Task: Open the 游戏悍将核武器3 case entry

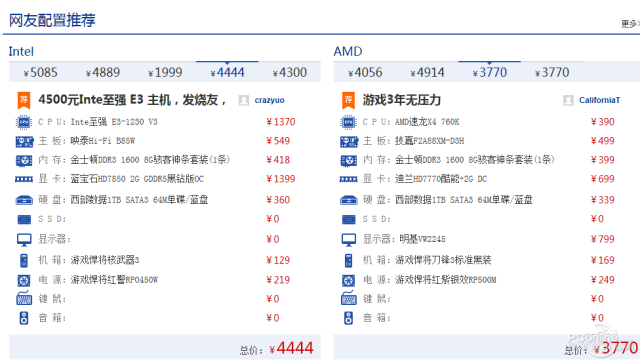Action: pyautogui.click(x=105, y=260)
